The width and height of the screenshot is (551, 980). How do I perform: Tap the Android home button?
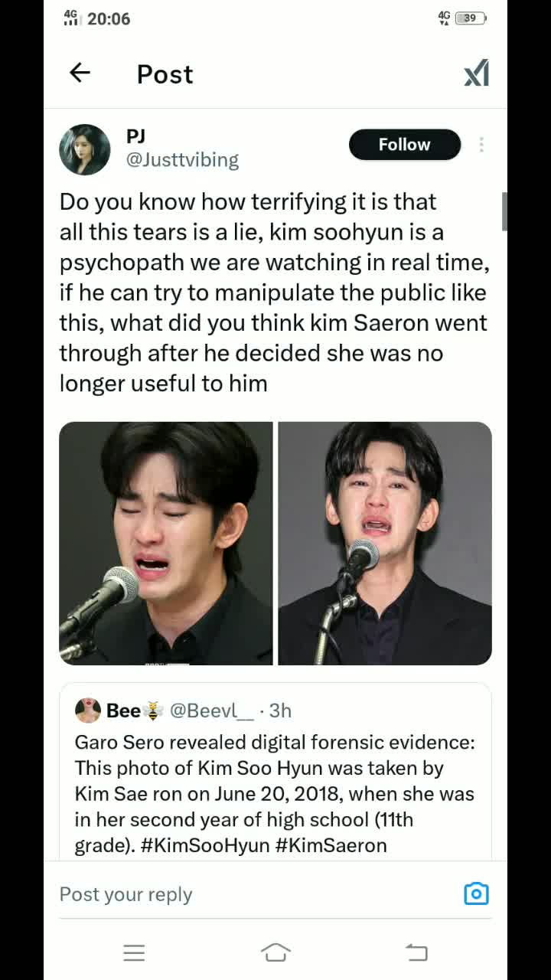(x=275, y=952)
